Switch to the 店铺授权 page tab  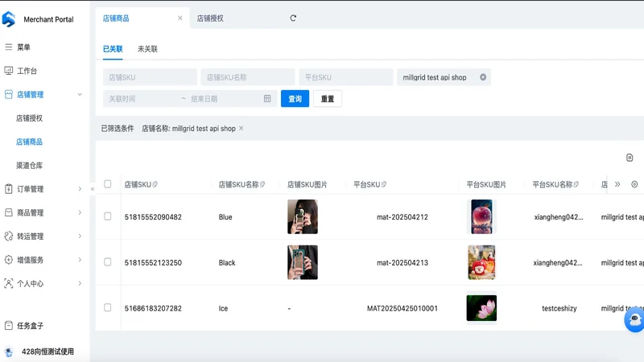point(210,18)
